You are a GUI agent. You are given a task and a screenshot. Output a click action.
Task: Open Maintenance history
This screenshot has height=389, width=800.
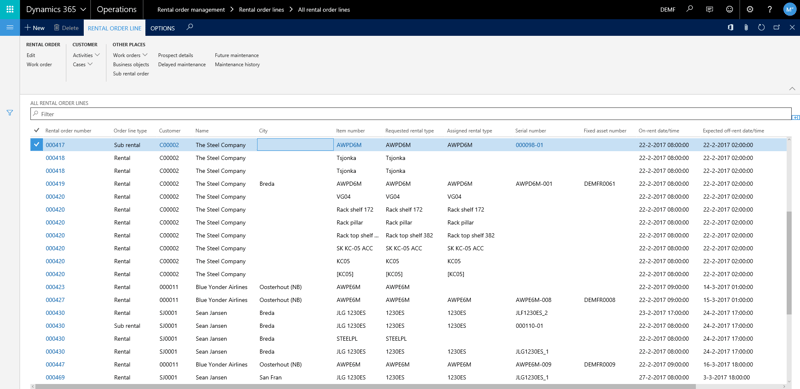coord(237,64)
